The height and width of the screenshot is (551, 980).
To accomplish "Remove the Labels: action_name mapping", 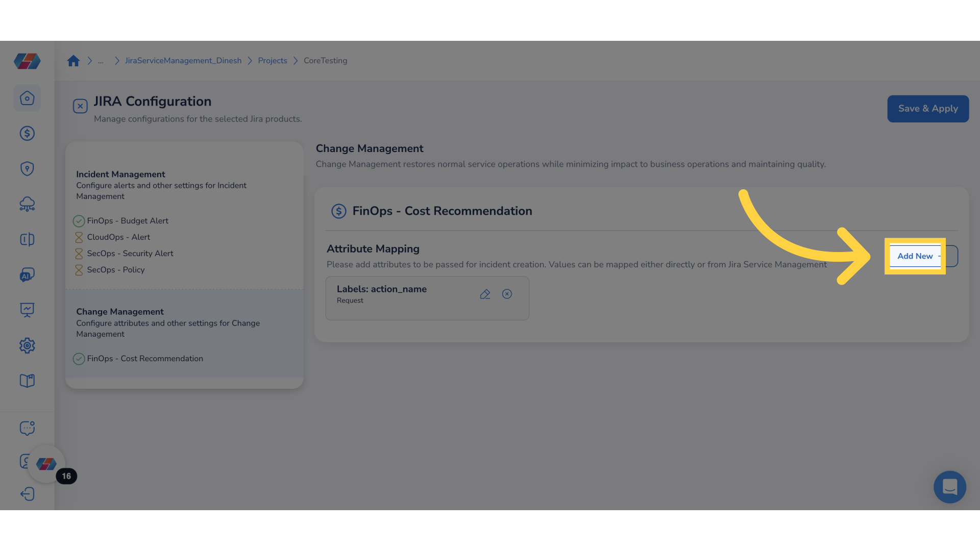I will click(x=507, y=294).
